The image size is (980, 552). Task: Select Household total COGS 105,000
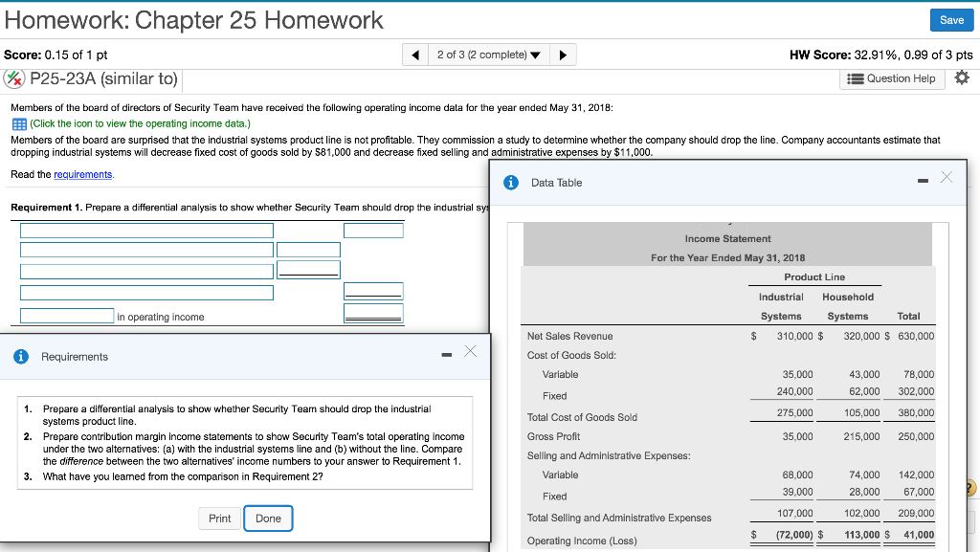[861, 412]
